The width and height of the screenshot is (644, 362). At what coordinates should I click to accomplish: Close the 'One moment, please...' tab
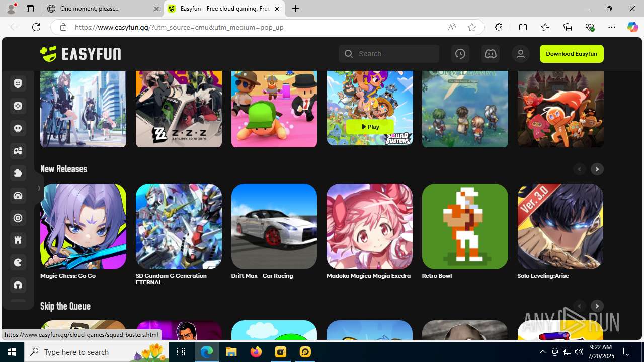[156, 9]
